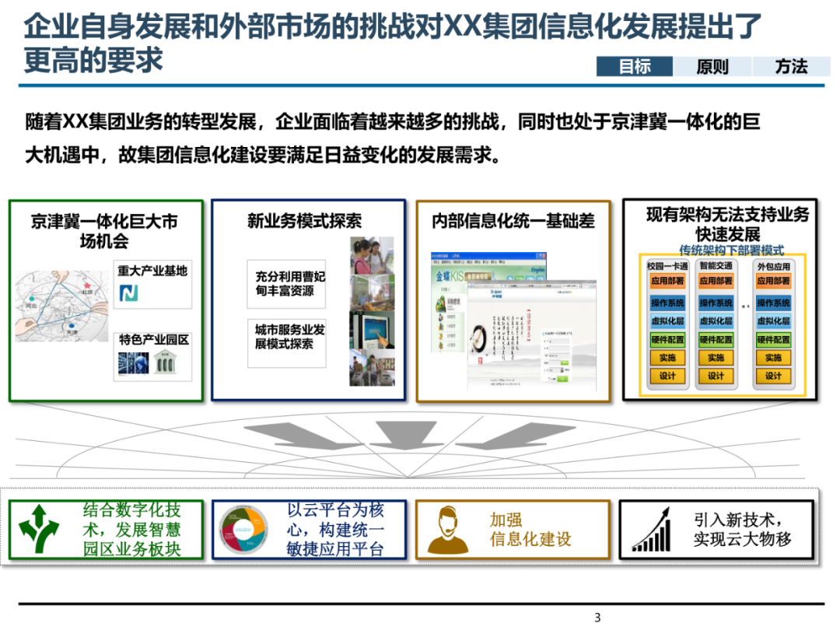This screenshot has height=630, width=840.
Task: Select the 重大产业基地 box
Action: pyautogui.click(x=152, y=284)
